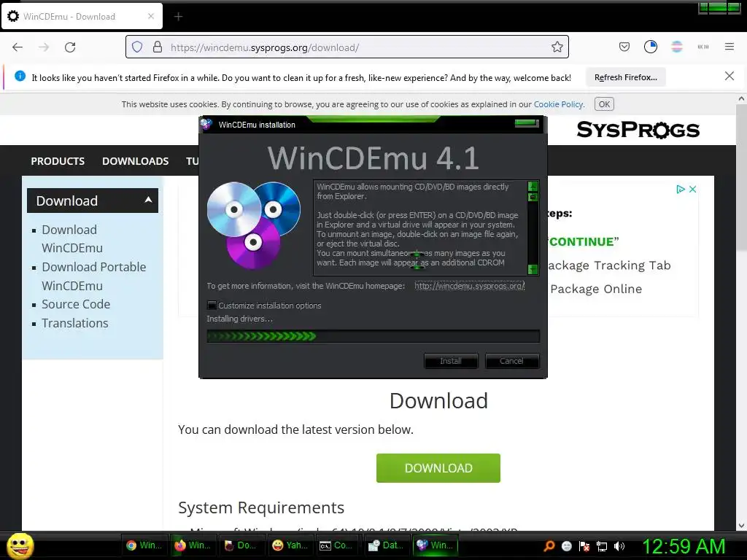This screenshot has width=747, height=560.
Task: Reload the current page
Action: coord(70,47)
